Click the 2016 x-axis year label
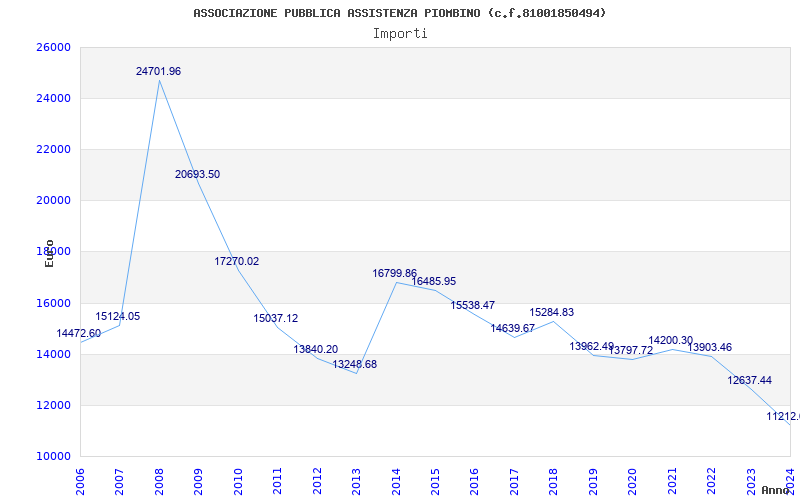 click(474, 482)
